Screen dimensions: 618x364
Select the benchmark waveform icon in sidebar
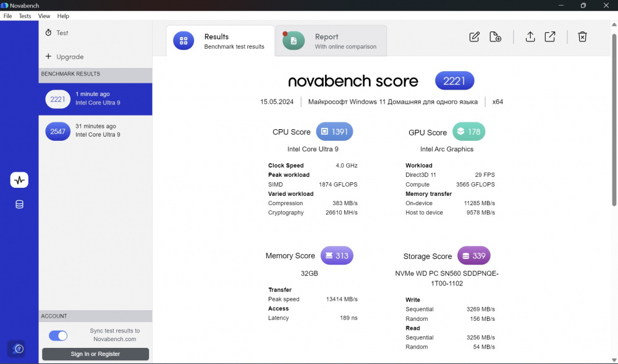(x=19, y=180)
